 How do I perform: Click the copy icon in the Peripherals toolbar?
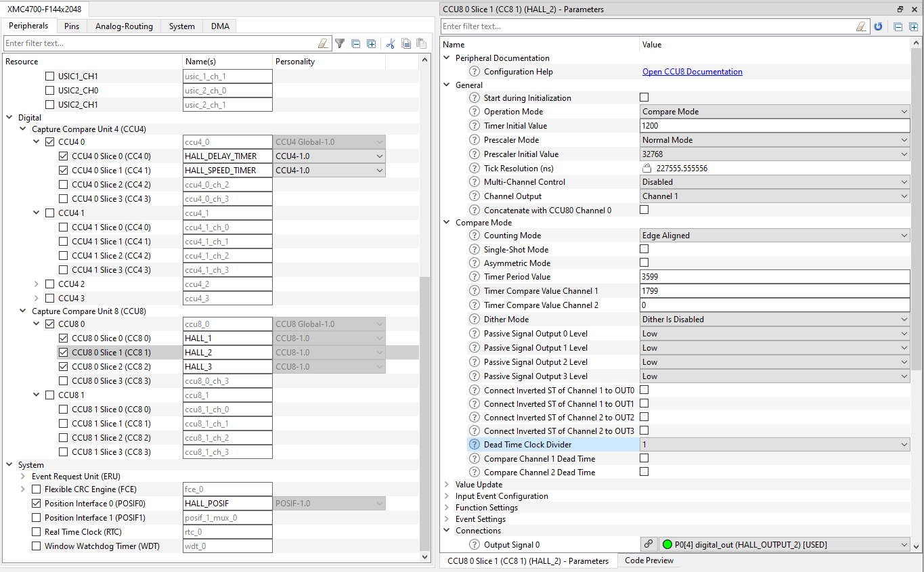406,43
